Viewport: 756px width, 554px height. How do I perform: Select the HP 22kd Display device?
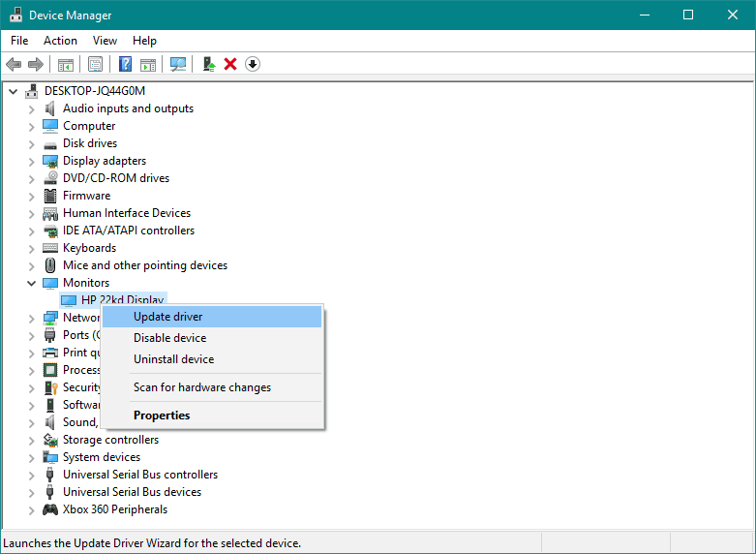tap(122, 298)
